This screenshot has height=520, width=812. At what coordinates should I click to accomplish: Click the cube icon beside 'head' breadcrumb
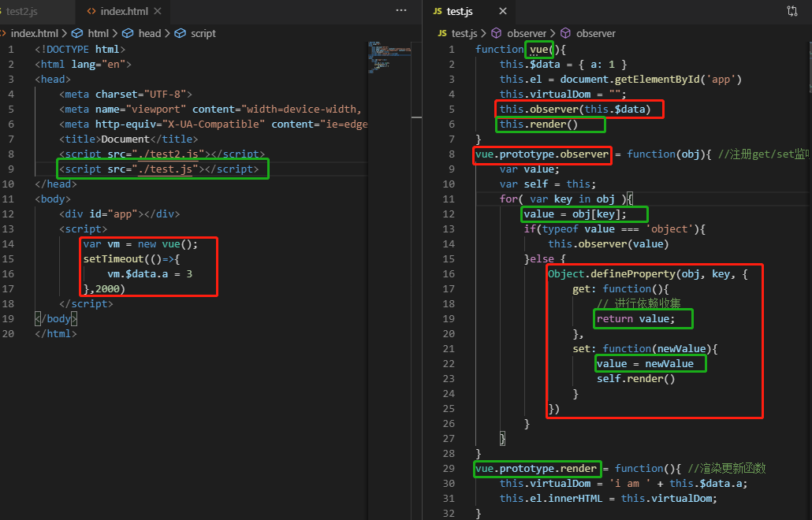click(x=128, y=33)
